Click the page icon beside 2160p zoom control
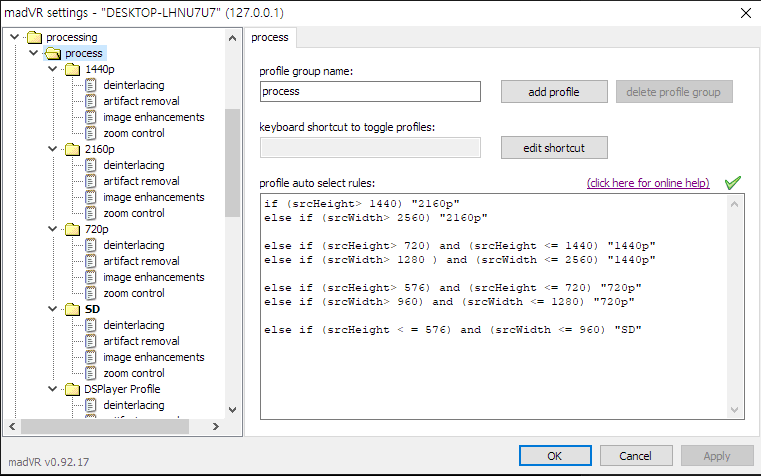 92,213
